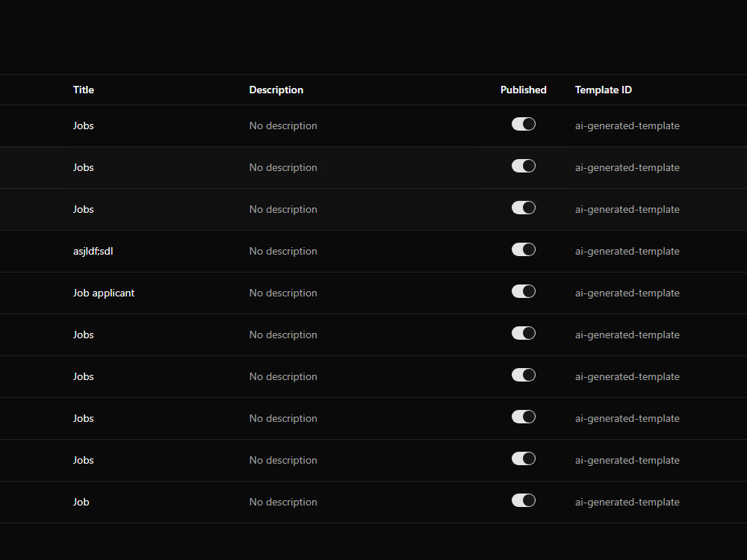Viewport: 747px width, 560px height.
Task: Click the Description column header
Action: [x=276, y=90]
